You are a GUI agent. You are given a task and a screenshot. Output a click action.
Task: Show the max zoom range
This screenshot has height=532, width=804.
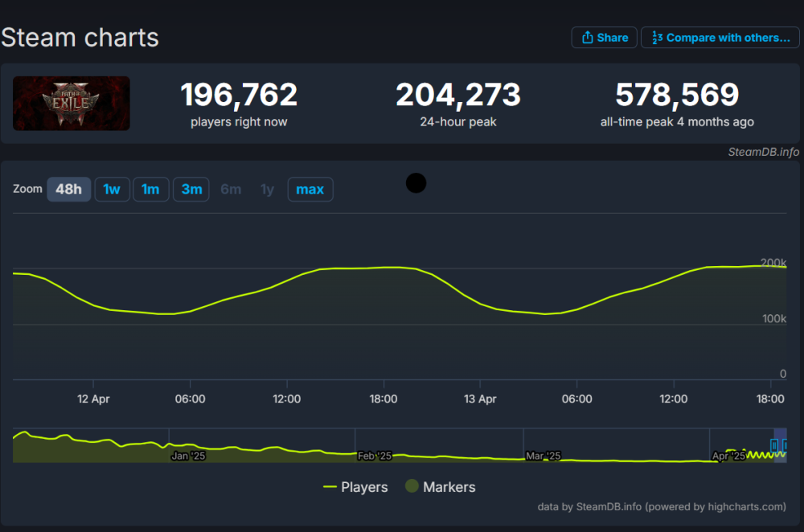pyautogui.click(x=310, y=189)
